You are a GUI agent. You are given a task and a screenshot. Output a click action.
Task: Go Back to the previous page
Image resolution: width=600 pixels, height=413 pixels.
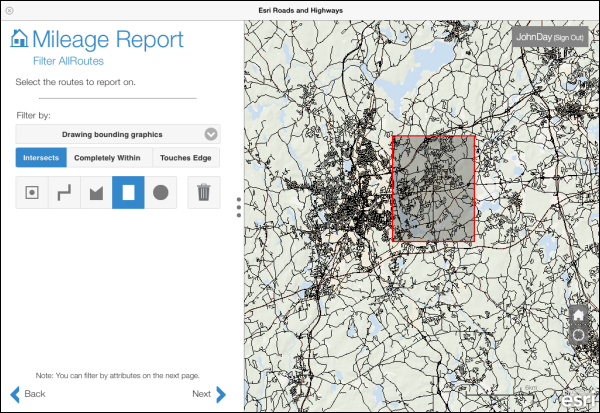click(x=28, y=394)
